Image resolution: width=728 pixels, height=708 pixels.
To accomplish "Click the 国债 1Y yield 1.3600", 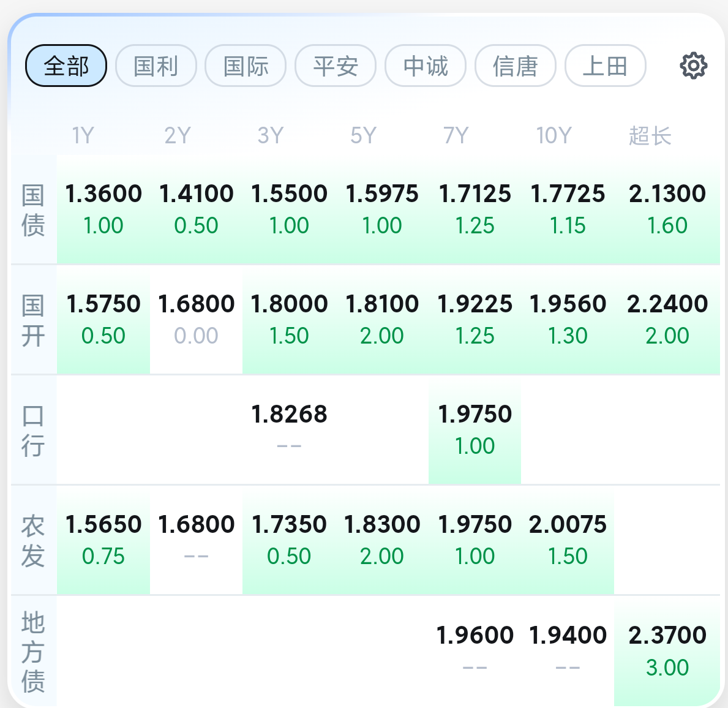I will coord(103,195).
